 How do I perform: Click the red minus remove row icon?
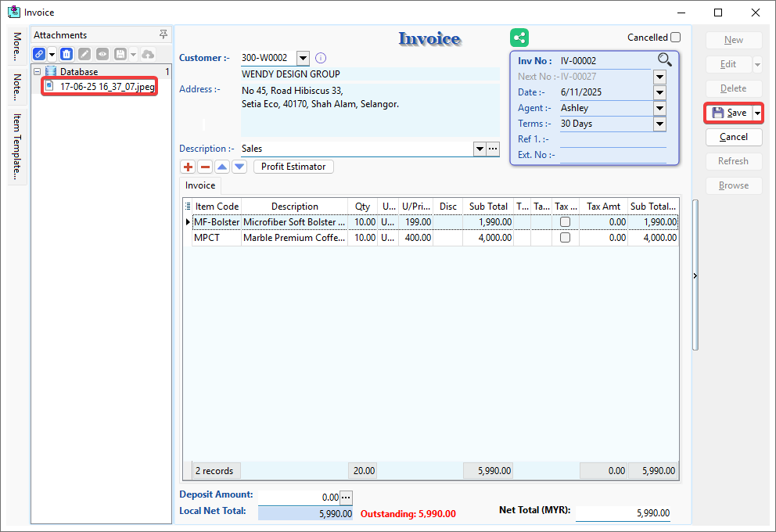pos(205,167)
